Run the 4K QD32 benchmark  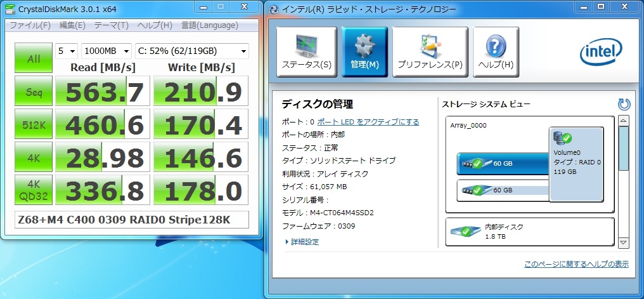tap(34, 190)
